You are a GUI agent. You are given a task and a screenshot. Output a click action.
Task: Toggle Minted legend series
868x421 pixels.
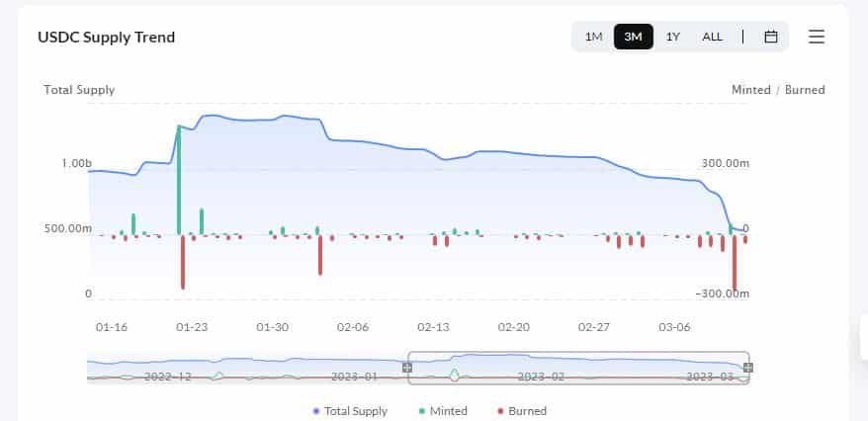(444, 411)
